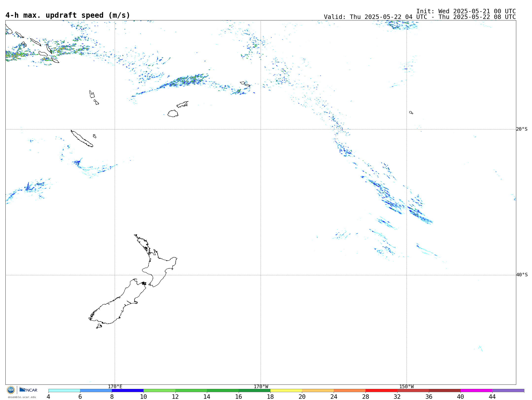Screen dimensions: 532x400
Task: Choose the orange 24–28 colorbar segment
Action: pyautogui.click(x=350, y=391)
